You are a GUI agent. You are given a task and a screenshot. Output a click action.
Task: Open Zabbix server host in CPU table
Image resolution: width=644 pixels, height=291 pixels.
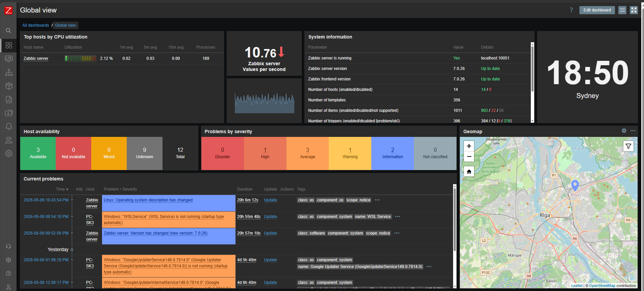36,58
